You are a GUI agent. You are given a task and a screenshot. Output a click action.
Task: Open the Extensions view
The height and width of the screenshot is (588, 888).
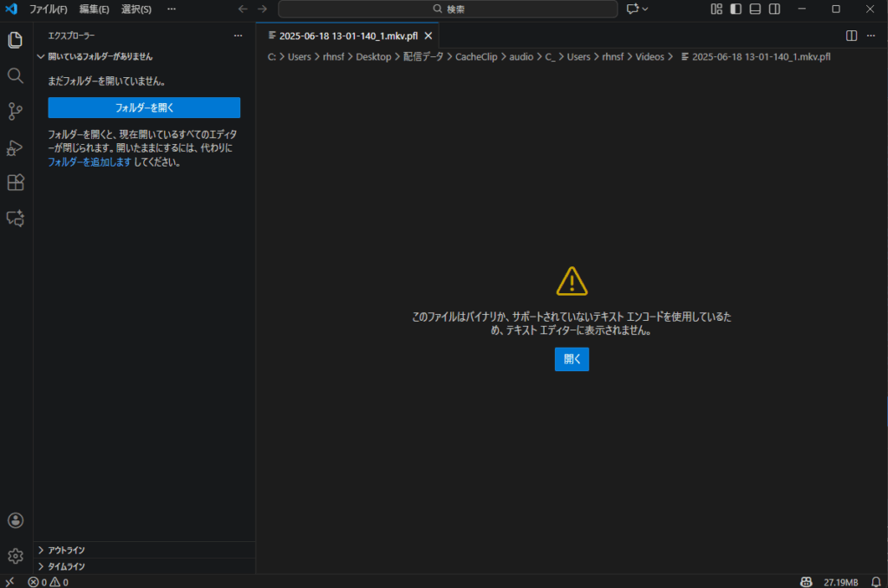point(15,183)
